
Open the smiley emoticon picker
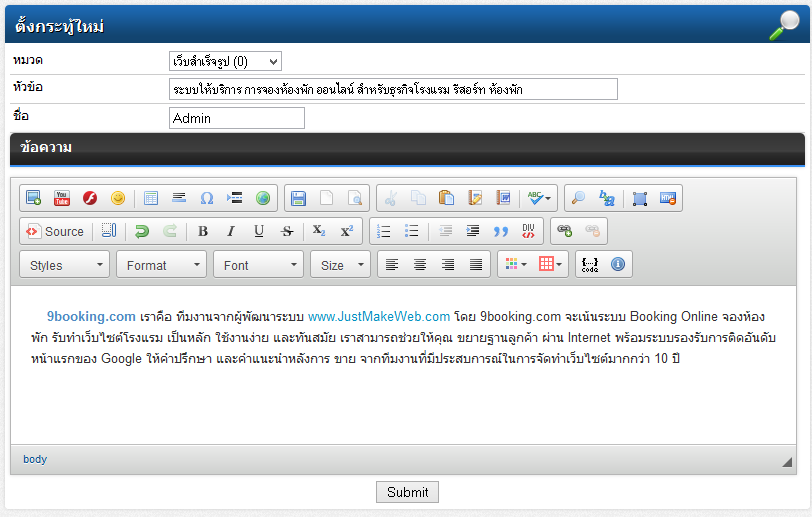(x=118, y=198)
